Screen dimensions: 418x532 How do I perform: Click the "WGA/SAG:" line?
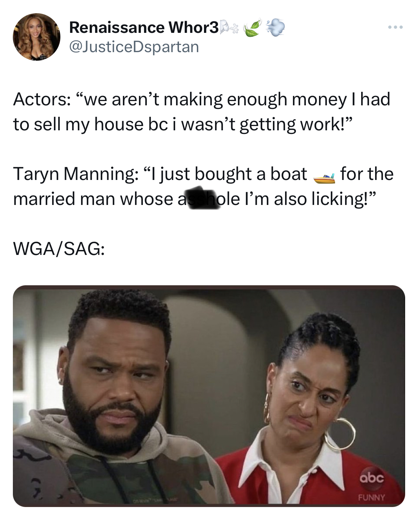coord(59,249)
